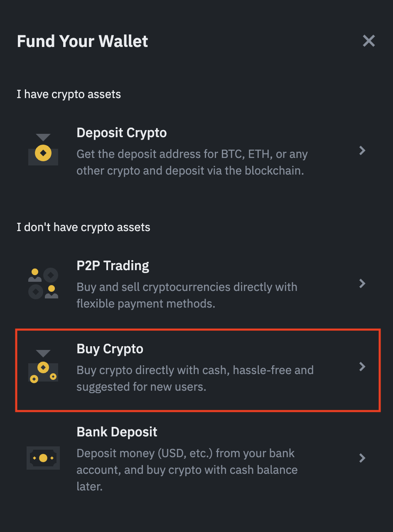This screenshot has height=532, width=393.
Task: Click the Fund Your Wallet heading
Action: click(x=83, y=42)
